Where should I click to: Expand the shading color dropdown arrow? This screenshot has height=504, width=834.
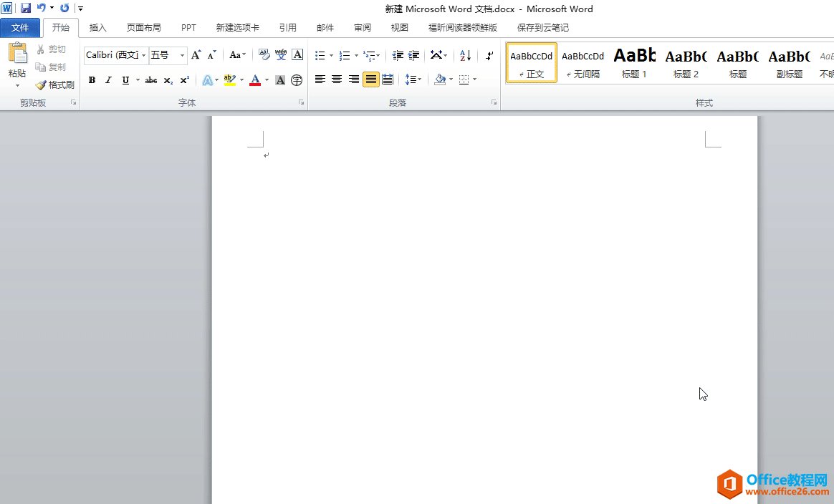pyautogui.click(x=451, y=79)
